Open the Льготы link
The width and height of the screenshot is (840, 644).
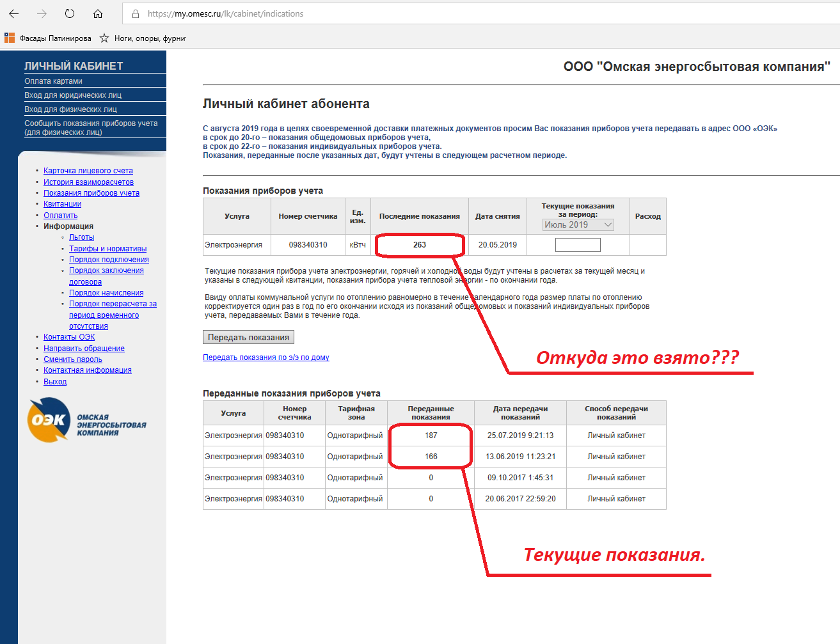81,237
